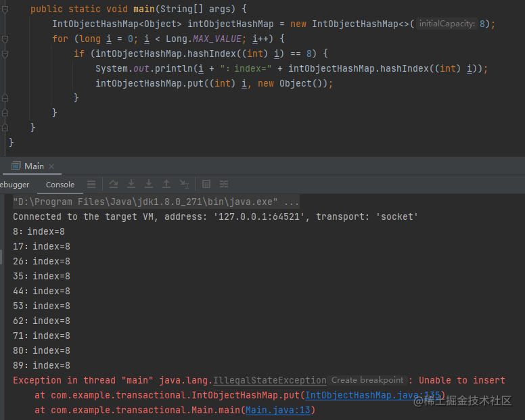Click console line '17: index=8'

coord(41,247)
